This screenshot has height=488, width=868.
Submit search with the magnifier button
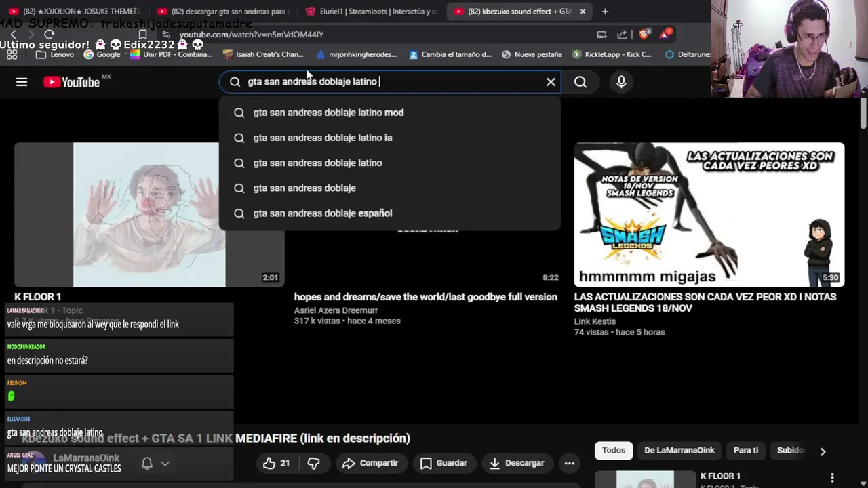580,82
